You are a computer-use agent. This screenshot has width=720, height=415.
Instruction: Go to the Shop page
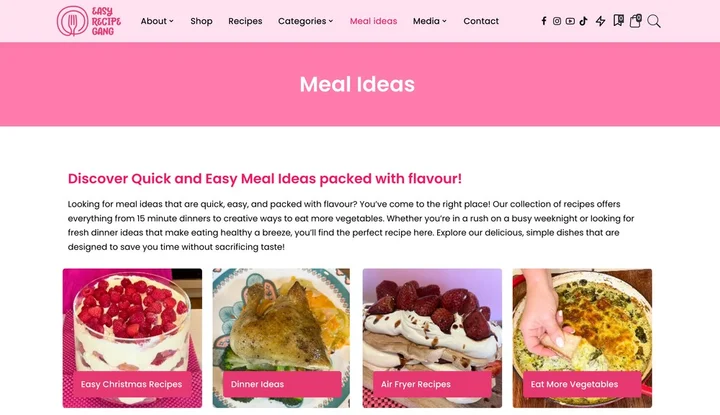pyautogui.click(x=201, y=21)
